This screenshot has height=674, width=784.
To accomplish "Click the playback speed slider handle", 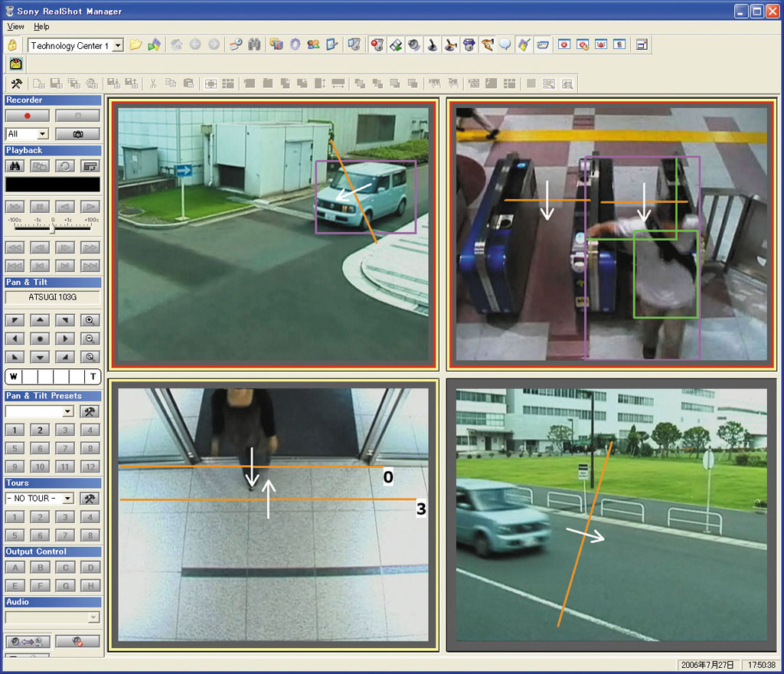I will coord(53,228).
